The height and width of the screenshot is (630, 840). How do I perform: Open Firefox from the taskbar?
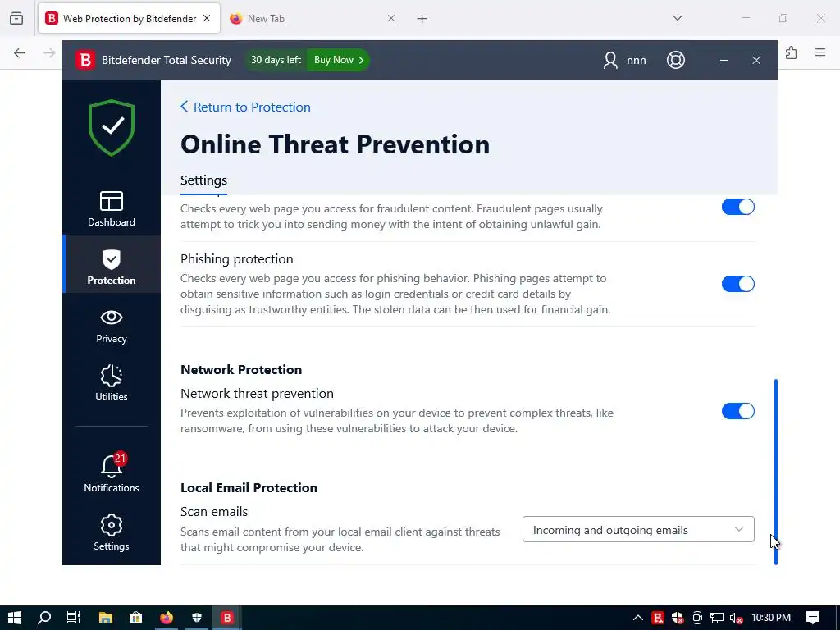coord(167,618)
